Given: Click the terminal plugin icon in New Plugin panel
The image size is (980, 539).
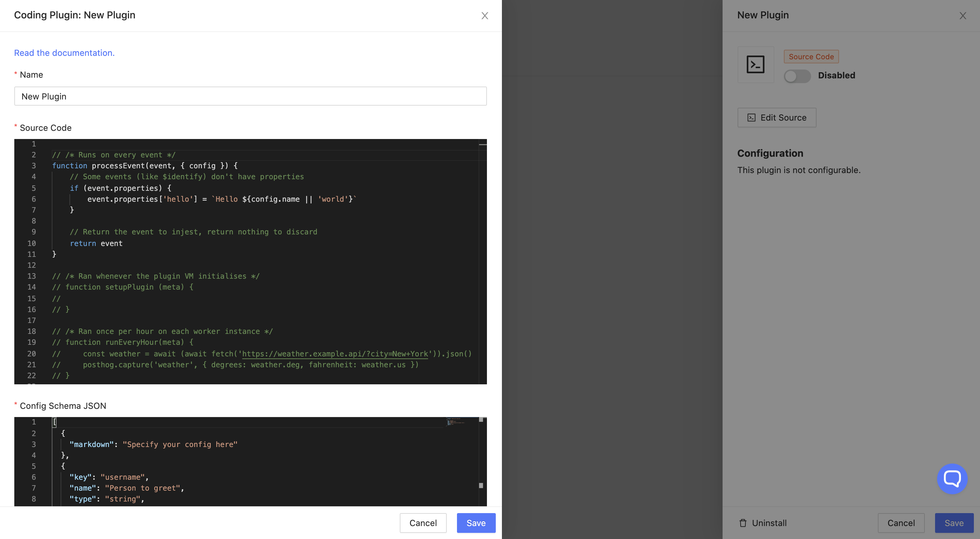Looking at the screenshot, I should point(756,65).
